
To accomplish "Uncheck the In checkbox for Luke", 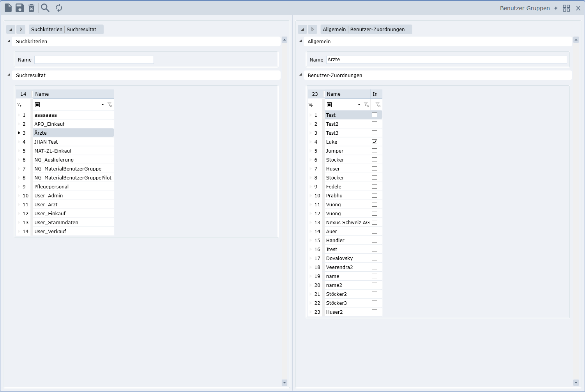I will (375, 142).
